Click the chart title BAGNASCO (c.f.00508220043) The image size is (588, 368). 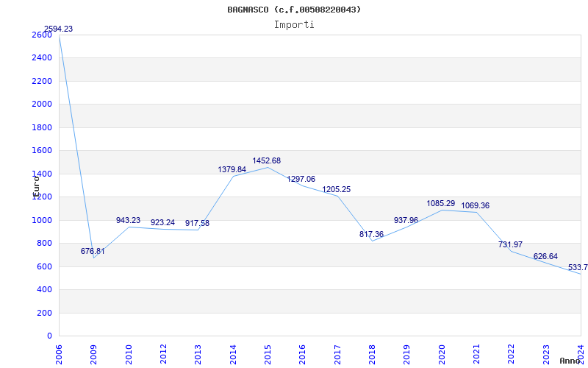tap(294, 10)
